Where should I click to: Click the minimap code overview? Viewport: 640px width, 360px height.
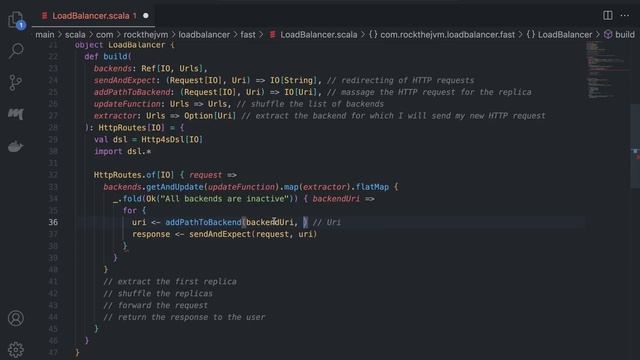(607, 69)
